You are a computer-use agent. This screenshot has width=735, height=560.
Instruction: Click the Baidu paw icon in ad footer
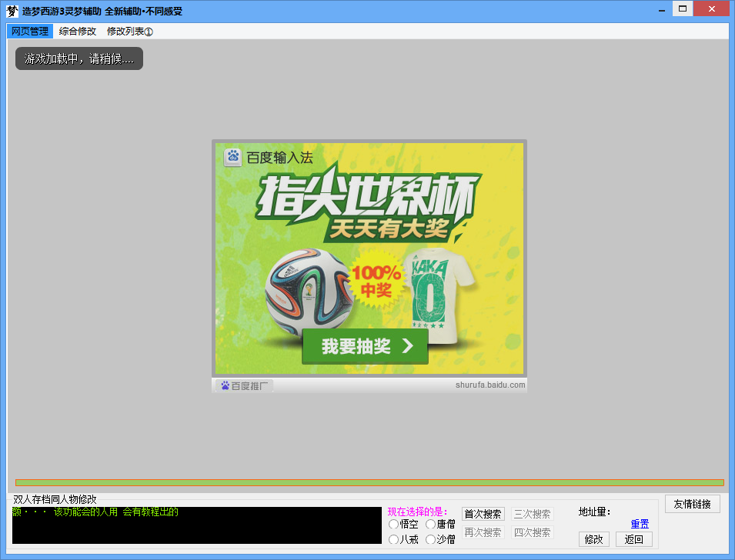[226, 385]
